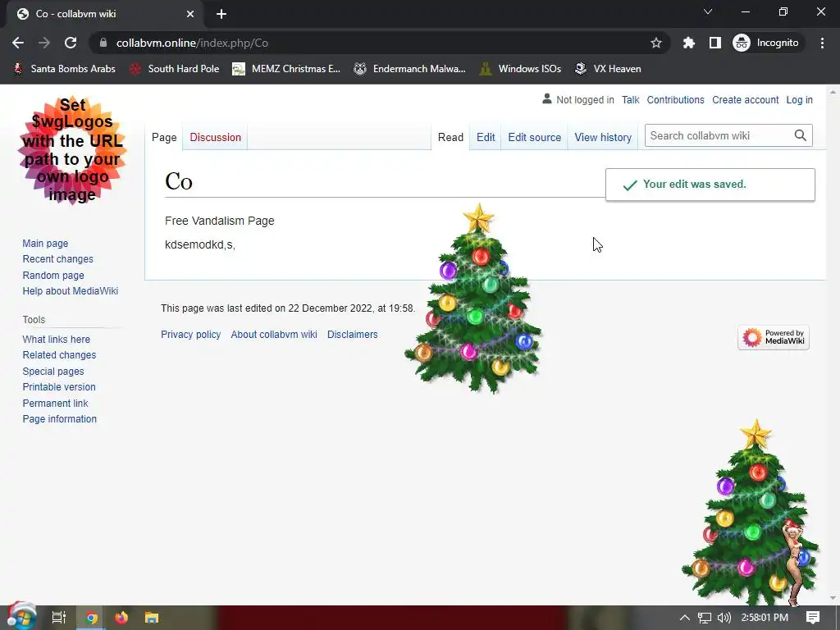Click the search magnifier icon
The width and height of the screenshot is (840, 630).
(801, 135)
